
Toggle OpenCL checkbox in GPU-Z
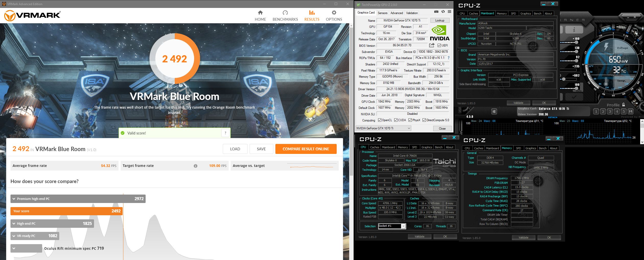380,120
